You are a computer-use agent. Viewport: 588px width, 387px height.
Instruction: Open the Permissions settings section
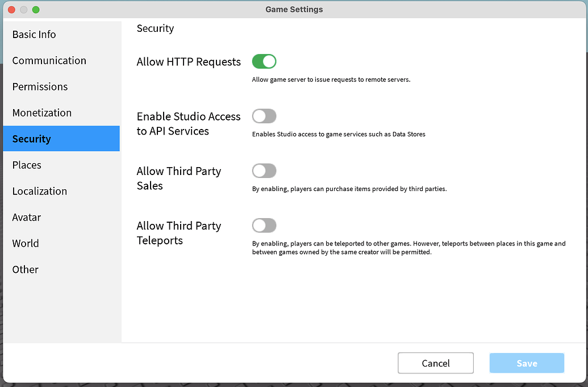[40, 86]
